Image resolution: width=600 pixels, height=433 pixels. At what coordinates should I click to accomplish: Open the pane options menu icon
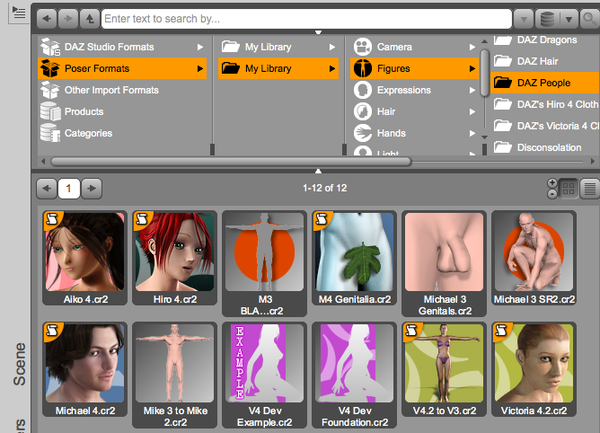18,13
